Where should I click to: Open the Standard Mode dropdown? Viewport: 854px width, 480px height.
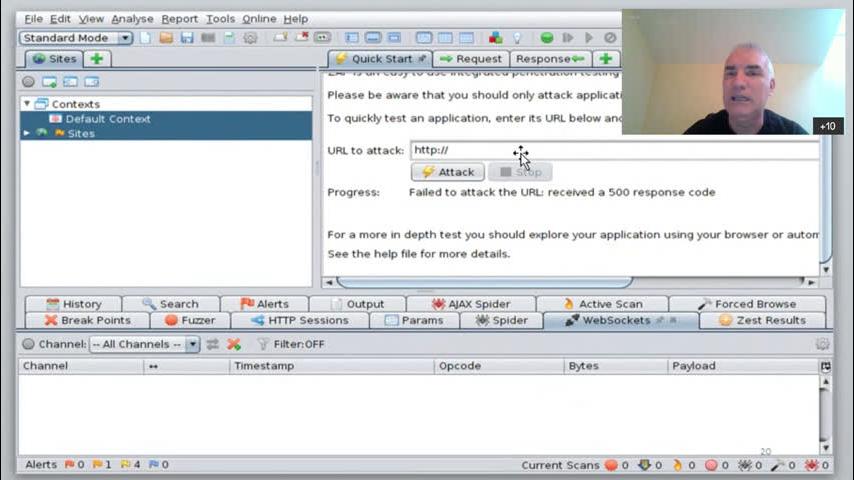76,38
